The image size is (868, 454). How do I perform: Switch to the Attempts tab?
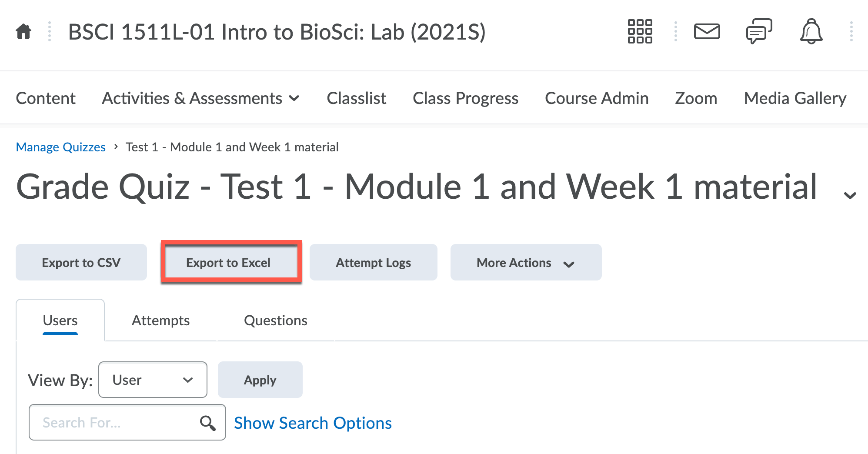(160, 320)
